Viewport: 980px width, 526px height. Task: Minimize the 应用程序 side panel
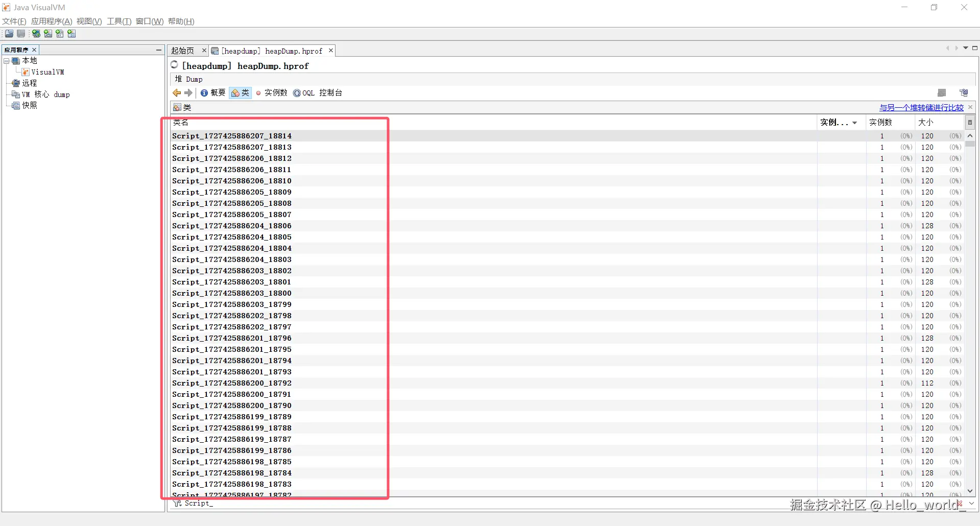[x=159, y=50]
